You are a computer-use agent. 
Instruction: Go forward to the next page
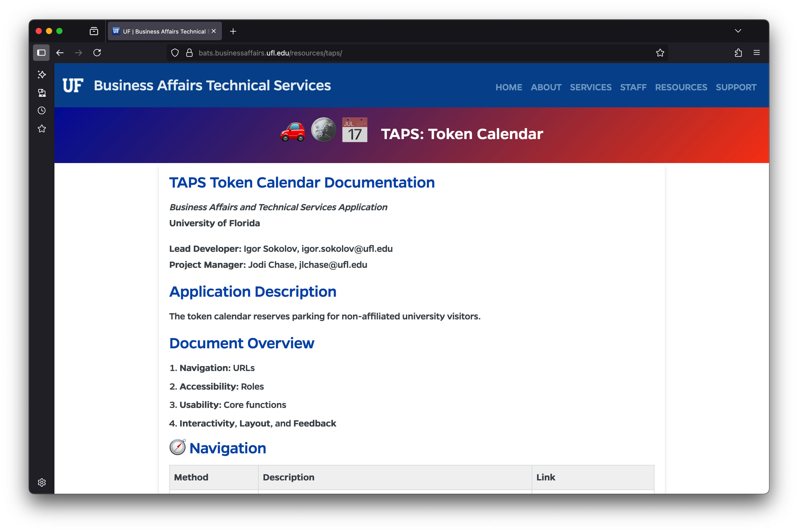pyautogui.click(x=78, y=53)
